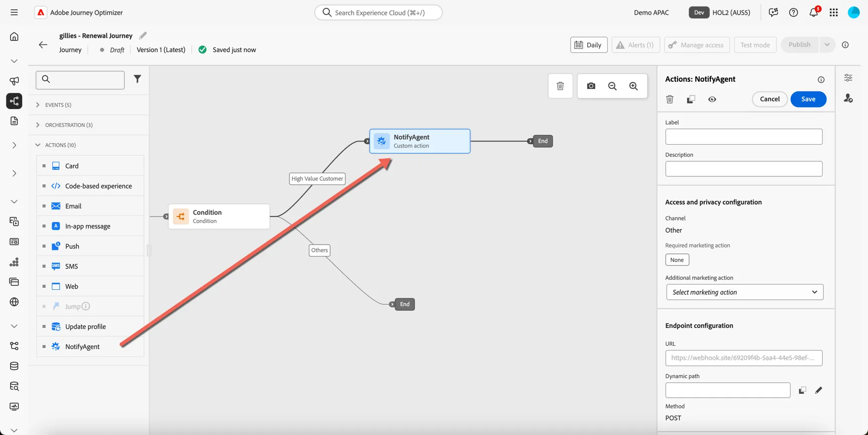Screen dimensions: 868x435
Task: Select the SMS action in palette
Action: pyautogui.click(x=90, y=266)
